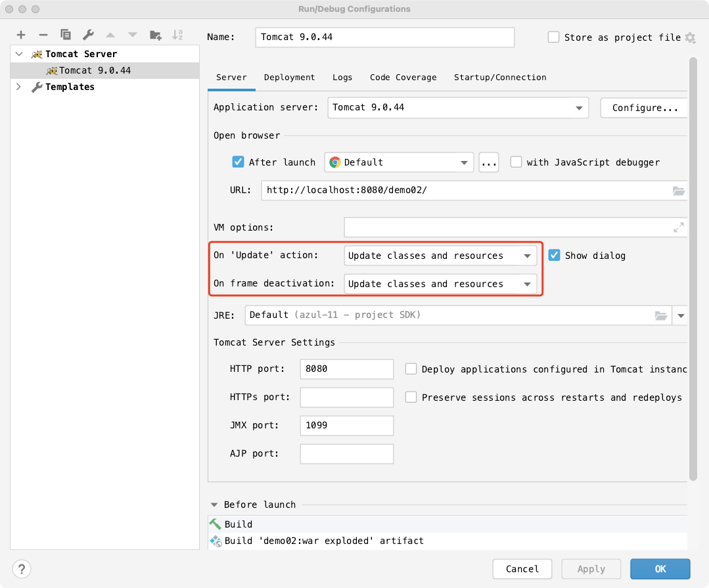Click the HTTPs port field
The height and width of the screenshot is (588, 709).
click(x=347, y=397)
